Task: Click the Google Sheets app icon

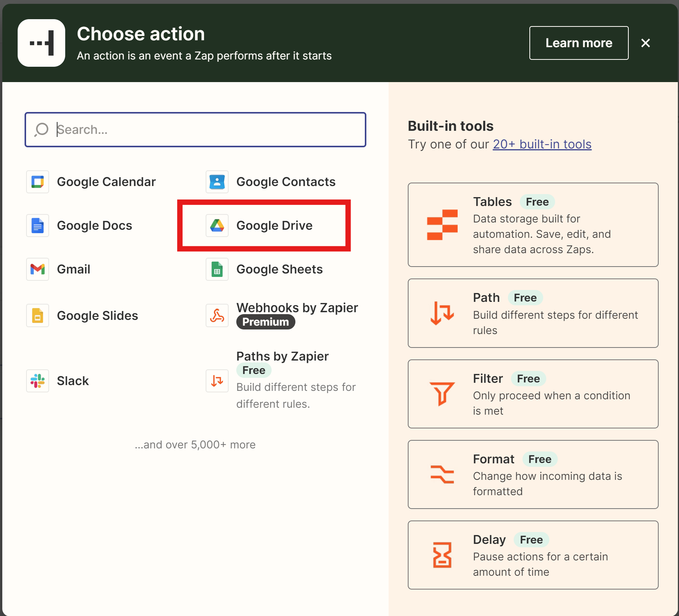Action: (x=217, y=269)
